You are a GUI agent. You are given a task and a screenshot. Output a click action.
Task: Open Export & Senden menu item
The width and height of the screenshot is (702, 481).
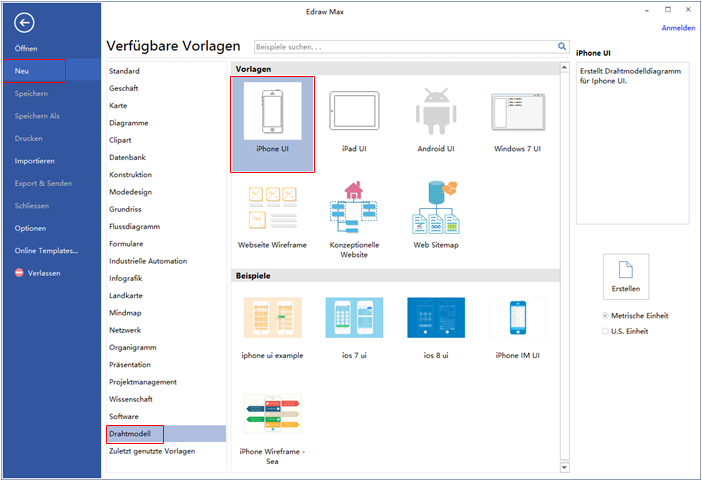[43, 183]
